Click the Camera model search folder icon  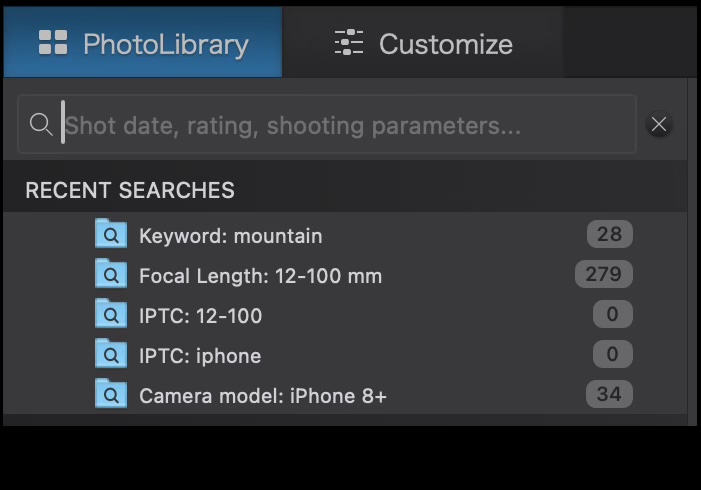click(110, 395)
